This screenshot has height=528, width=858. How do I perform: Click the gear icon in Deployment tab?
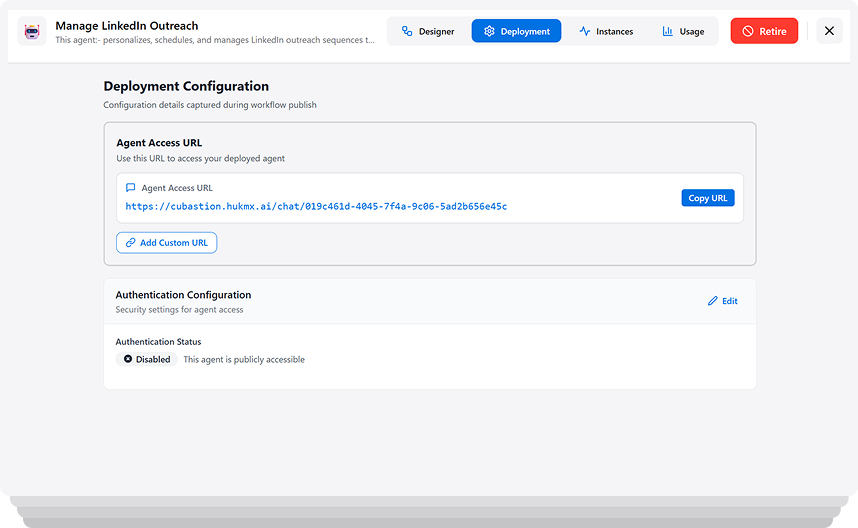click(489, 31)
